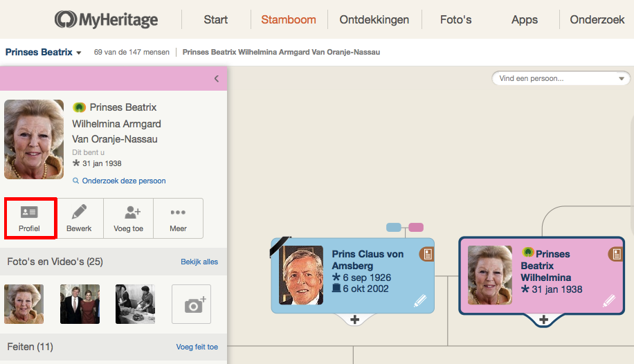The height and width of the screenshot is (364, 634).
Task: Click the Bewerk pencil icon
Action: [x=79, y=212]
